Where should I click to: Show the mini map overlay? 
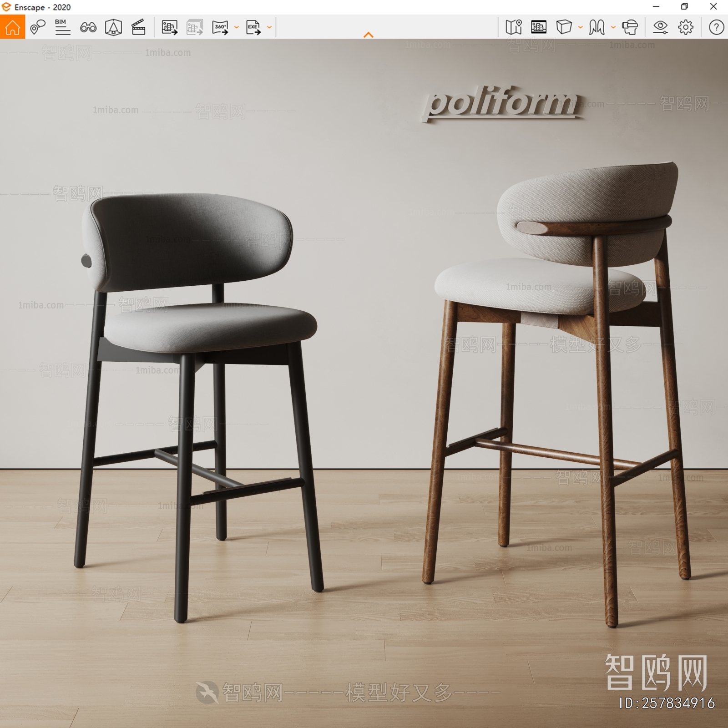[513, 27]
